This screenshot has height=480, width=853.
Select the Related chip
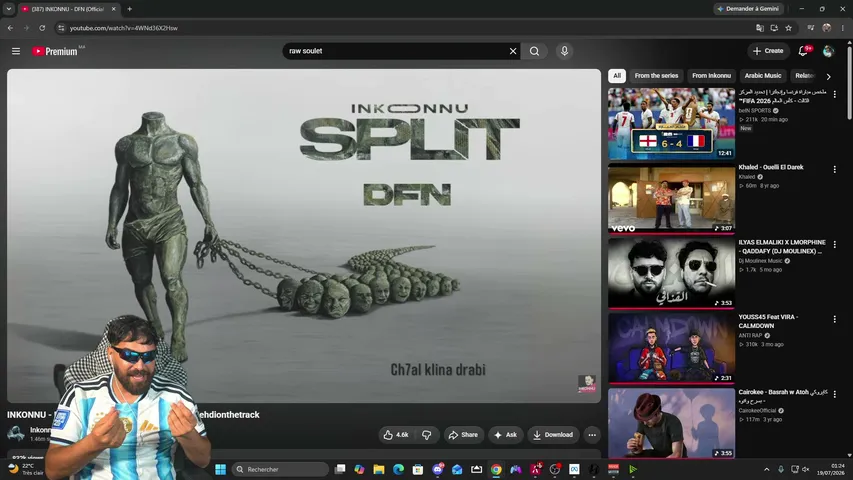804,76
